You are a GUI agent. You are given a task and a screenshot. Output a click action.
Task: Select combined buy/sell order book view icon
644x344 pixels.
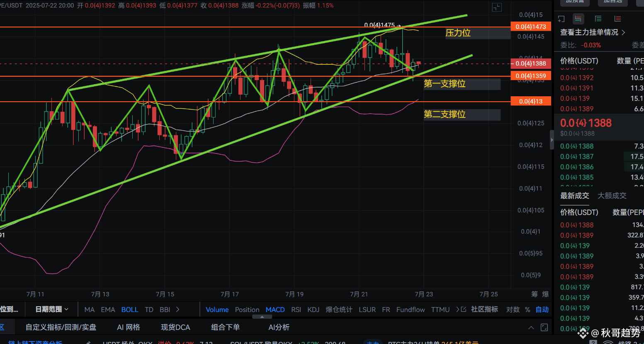(x=578, y=19)
